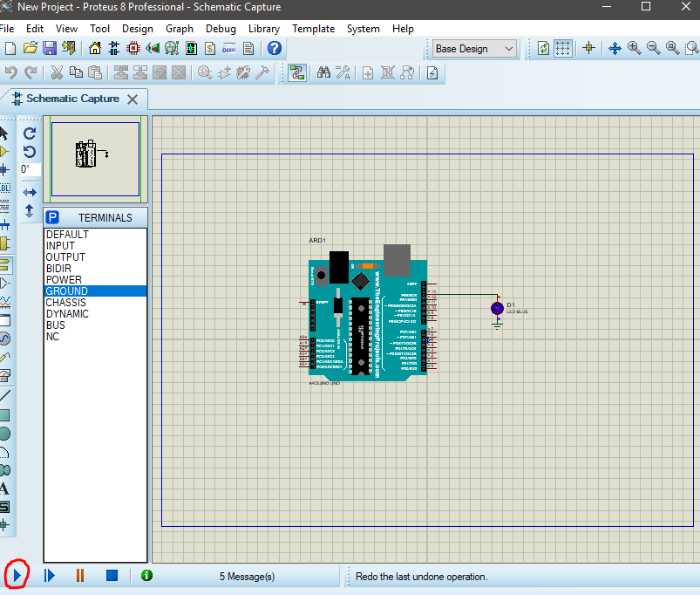This screenshot has height=595, width=700.
Task: Select POWER from the terminals list
Action: pos(64,280)
